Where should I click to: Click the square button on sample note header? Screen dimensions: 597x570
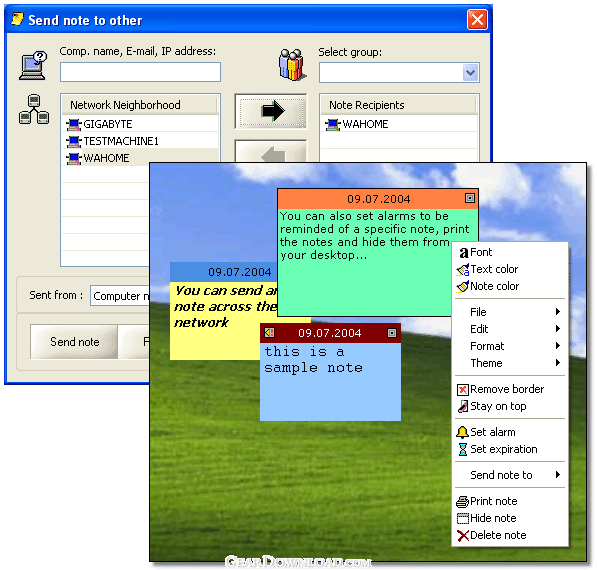(x=392, y=334)
